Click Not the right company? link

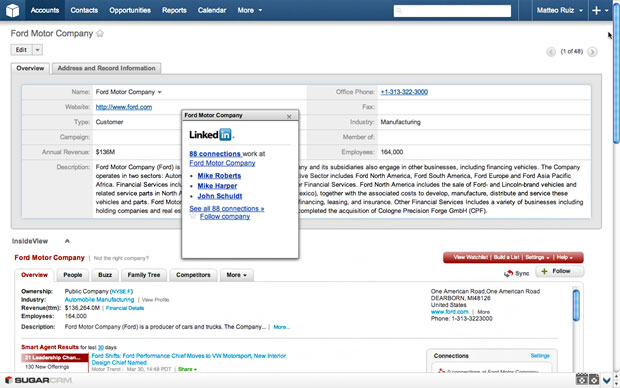[121, 258]
